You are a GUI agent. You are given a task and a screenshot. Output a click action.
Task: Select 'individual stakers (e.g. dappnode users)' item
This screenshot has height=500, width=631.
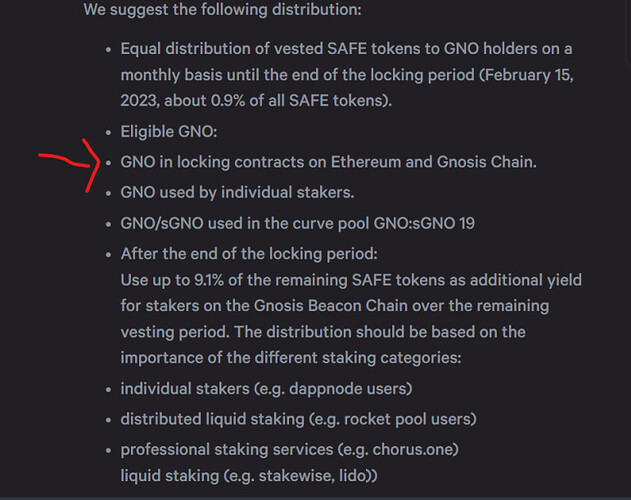pos(266,389)
